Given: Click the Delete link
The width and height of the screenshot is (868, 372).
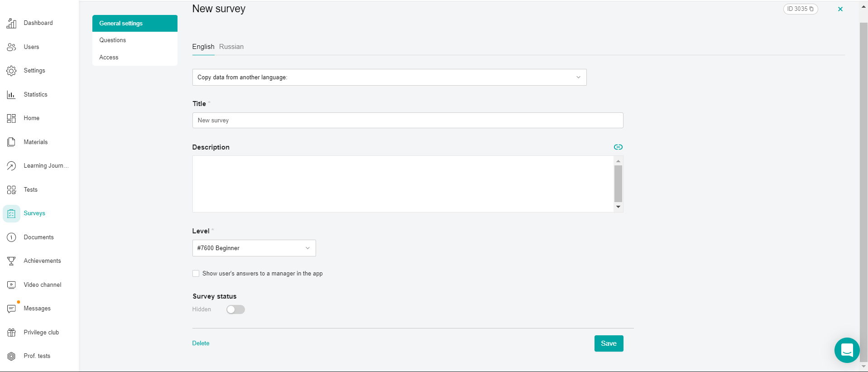Looking at the screenshot, I should point(201,343).
